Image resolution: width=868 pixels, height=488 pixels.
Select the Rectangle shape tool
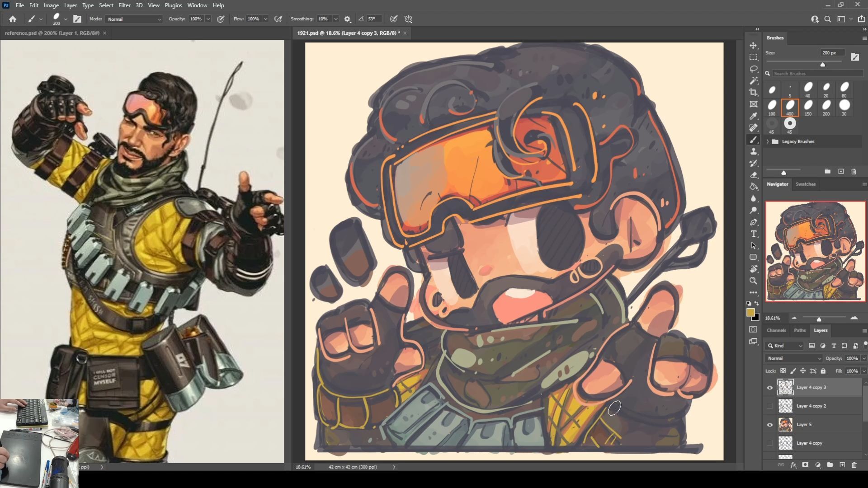(753, 258)
